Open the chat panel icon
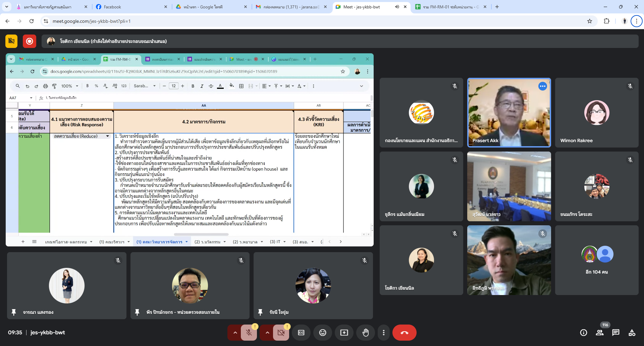The width and height of the screenshot is (644, 346). pos(615,333)
